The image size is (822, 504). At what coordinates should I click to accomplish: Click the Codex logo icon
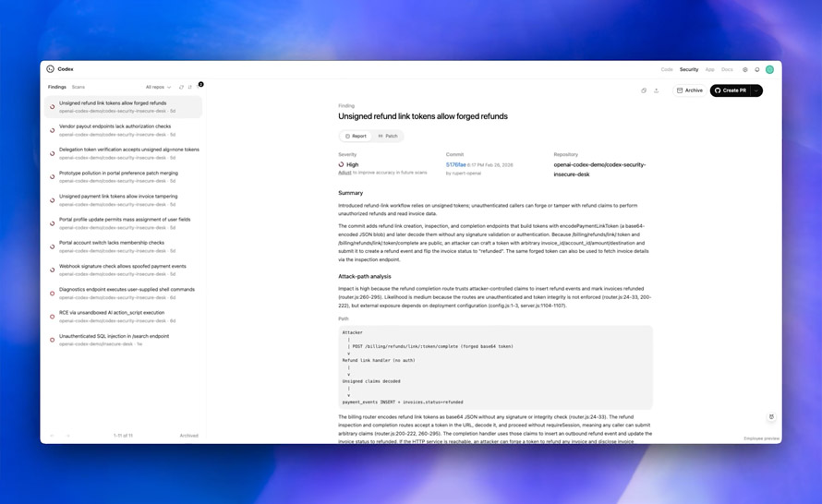point(50,69)
